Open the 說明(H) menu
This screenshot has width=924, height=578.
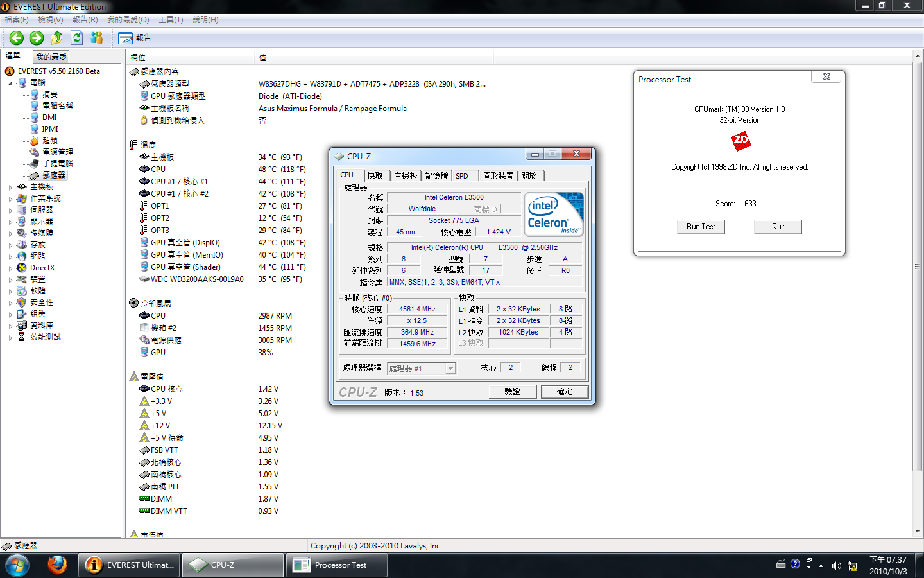coord(205,20)
